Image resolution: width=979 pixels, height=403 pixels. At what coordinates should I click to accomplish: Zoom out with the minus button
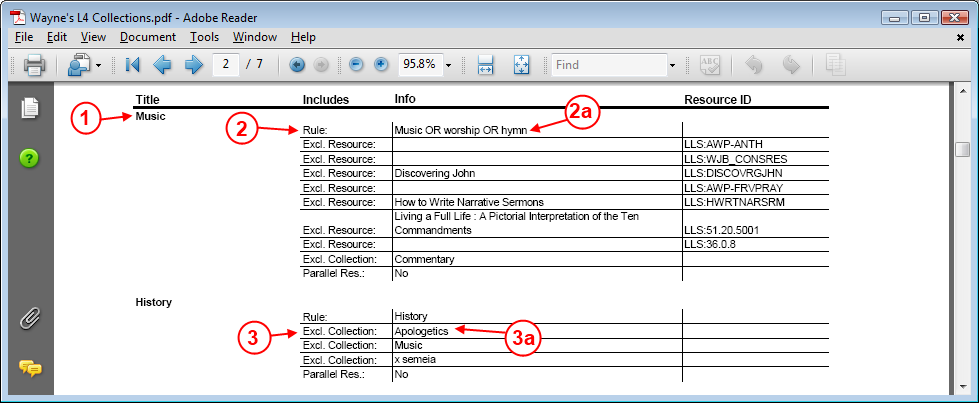pos(357,64)
